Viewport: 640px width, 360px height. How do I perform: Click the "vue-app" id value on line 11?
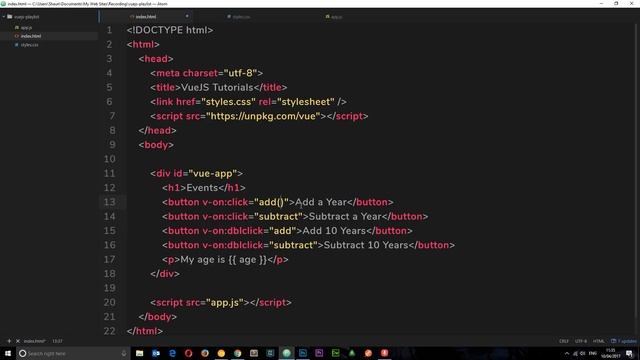(212, 173)
